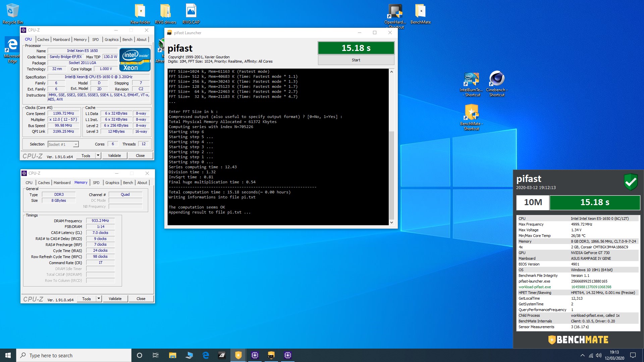Click the Type here to search box
Viewport: 644px width, 362px height.
tap(74, 355)
